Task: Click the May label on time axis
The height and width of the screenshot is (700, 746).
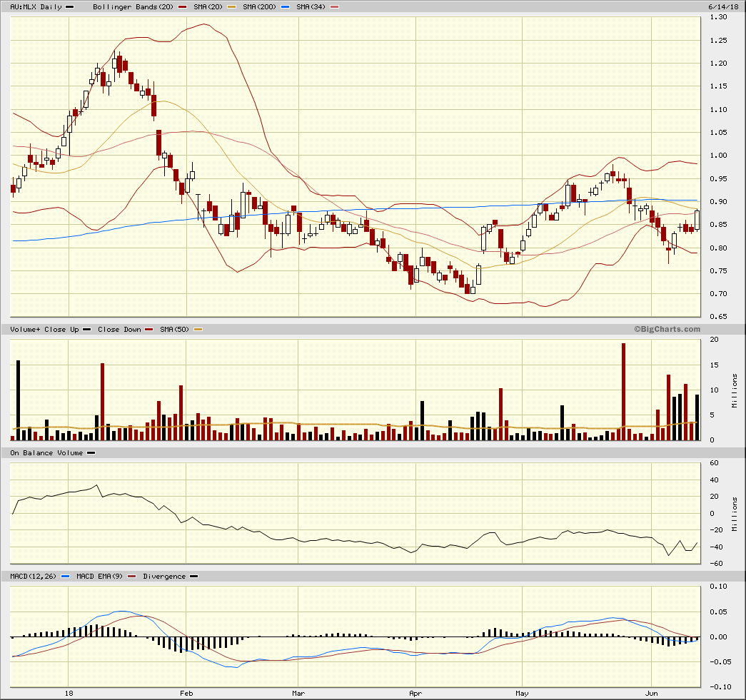Action: [522, 694]
